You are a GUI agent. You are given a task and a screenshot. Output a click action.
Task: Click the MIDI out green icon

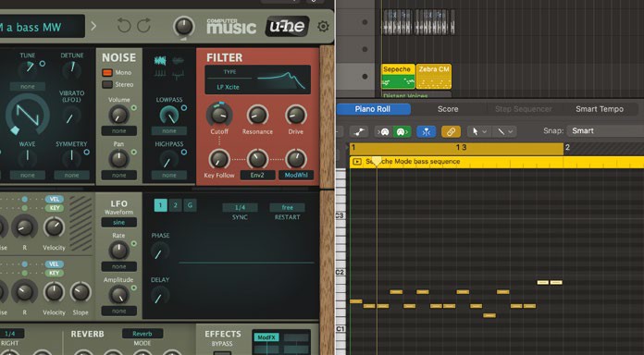click(402, 132)
